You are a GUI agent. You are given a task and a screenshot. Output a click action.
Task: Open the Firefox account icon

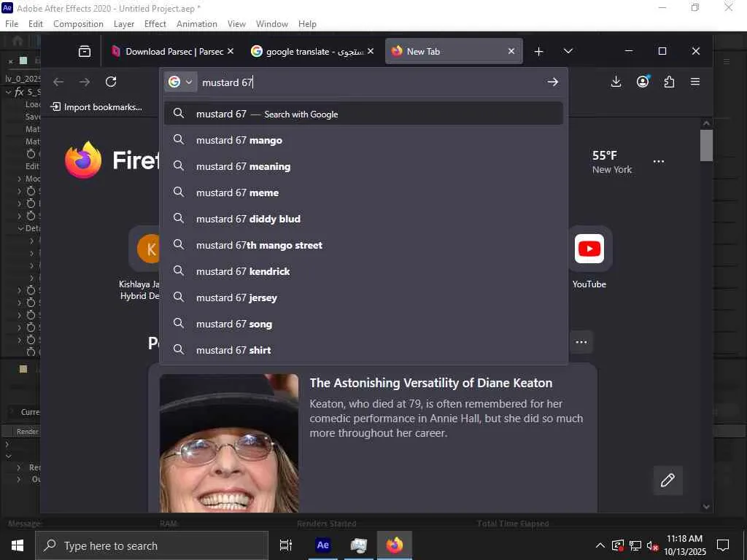coord(643,82)
